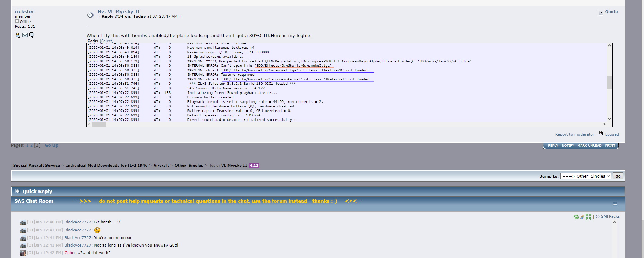Viewport: 644px width, 258px height.
Task: Send rickster a personal message via bubble icon
Action: coord(32,35)
